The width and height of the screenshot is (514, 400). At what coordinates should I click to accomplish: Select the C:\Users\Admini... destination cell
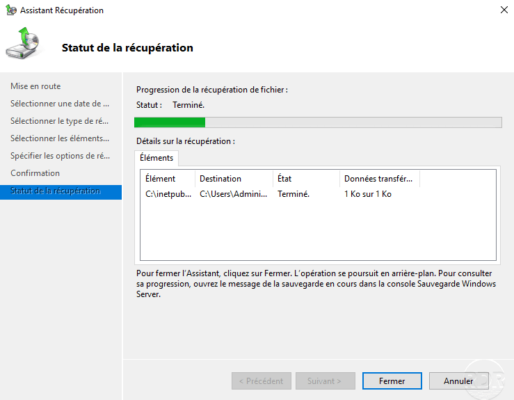[x=233, y=194]
